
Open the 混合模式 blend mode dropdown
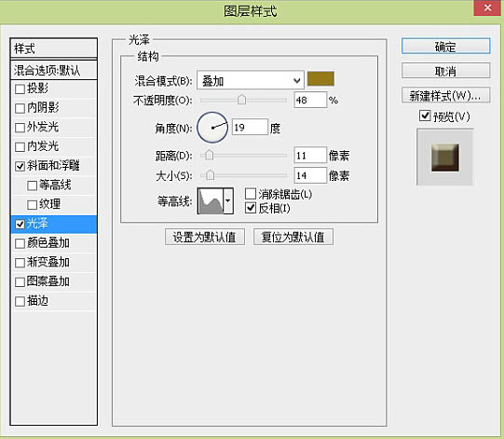[x=251, y=80]
